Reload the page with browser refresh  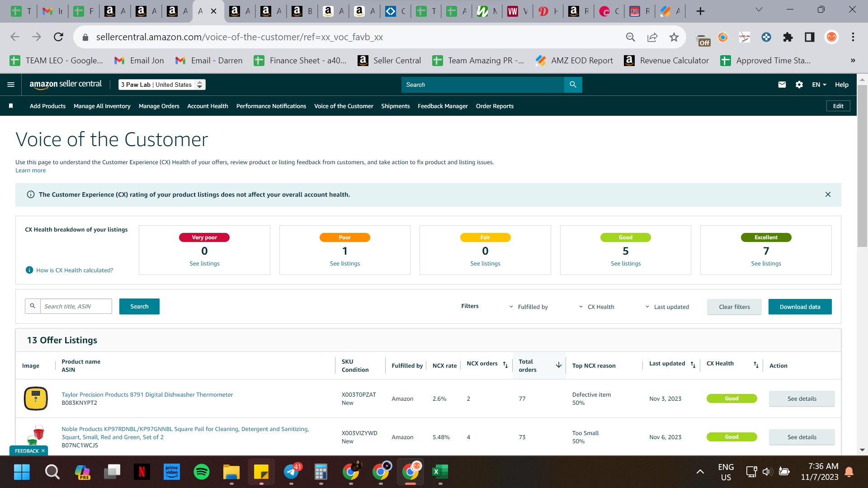58,37
